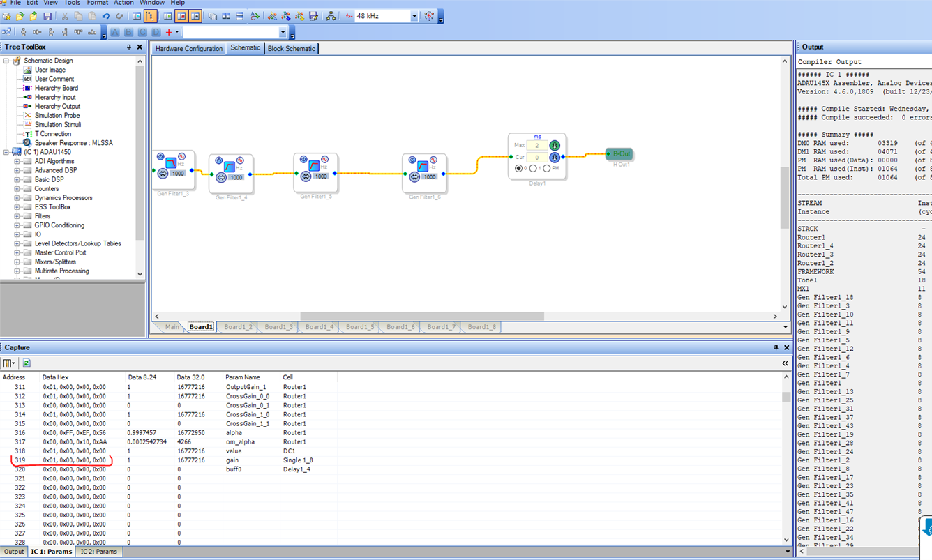Click the Redo arrow toolbar icon
Screen dimensions: 932x560
119,16
